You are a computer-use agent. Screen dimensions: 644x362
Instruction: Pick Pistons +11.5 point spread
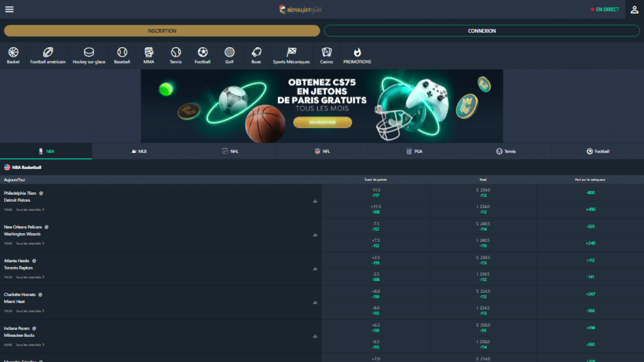pos(375,209)
